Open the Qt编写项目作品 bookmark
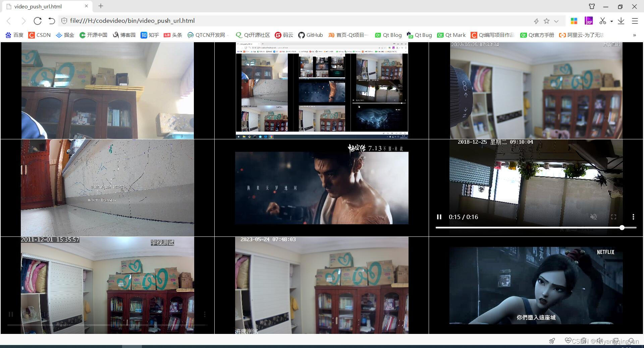Screen dimensions: 644x348 (492, 35)
